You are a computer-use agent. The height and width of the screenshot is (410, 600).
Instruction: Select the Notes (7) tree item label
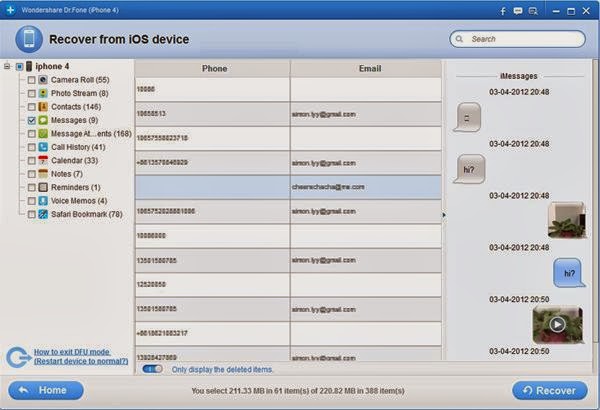tap(67, 174)
